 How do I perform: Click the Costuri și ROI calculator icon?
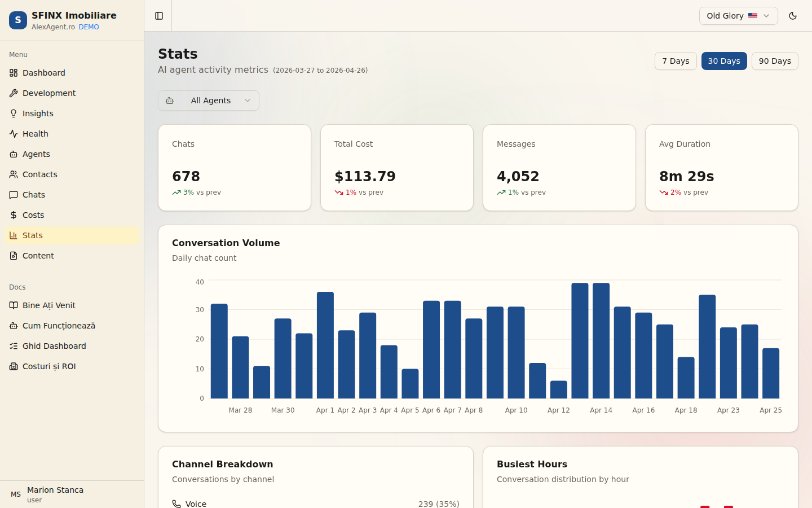coord(14,366)
